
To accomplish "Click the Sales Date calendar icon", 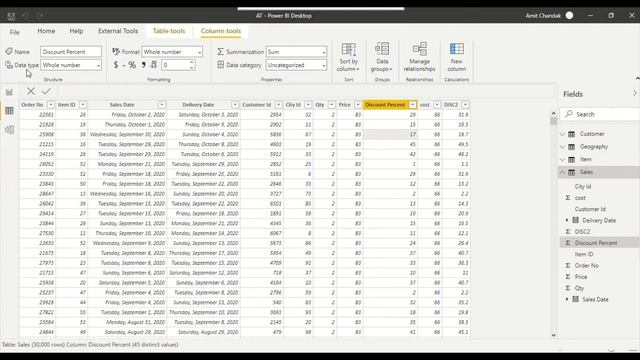I will [576, 299].
